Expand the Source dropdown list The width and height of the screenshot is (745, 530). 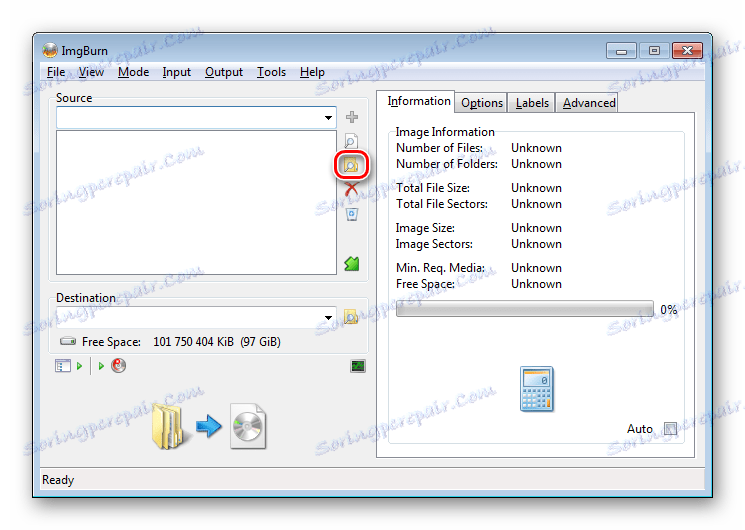(328, 117)
